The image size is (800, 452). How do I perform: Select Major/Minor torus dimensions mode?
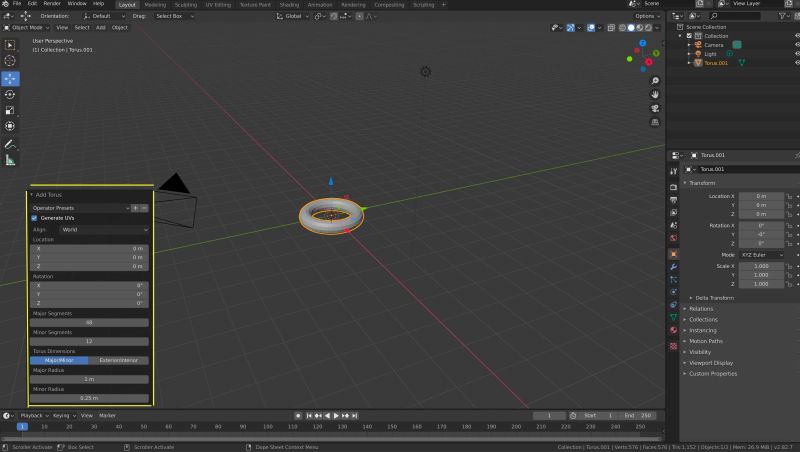(59, 360)
